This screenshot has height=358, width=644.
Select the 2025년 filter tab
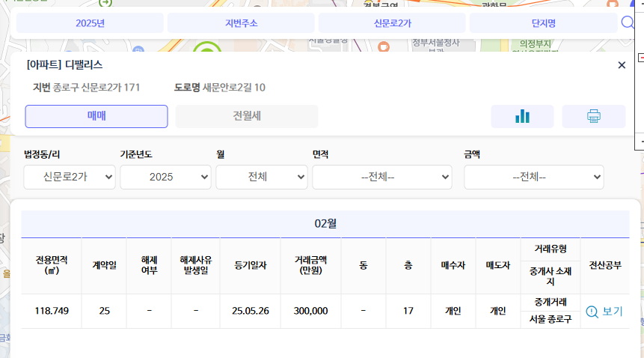click(x=90, y=23)
